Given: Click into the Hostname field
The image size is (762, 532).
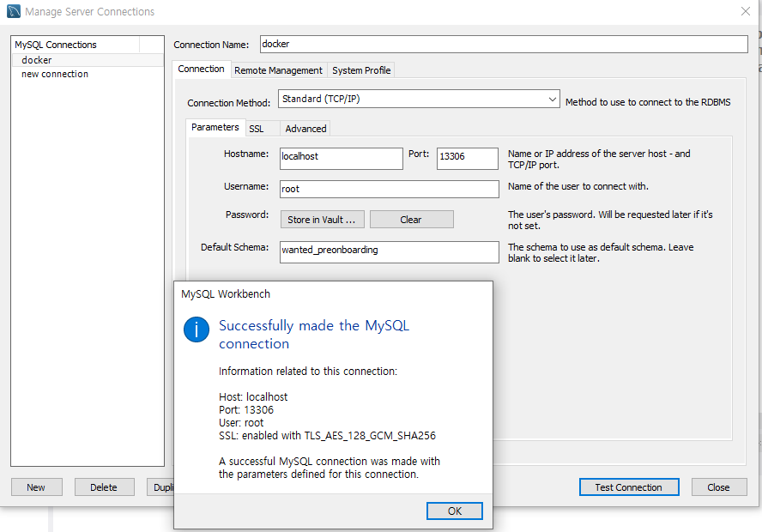Looking at the screenshot, I should click(x=342, y=159).
